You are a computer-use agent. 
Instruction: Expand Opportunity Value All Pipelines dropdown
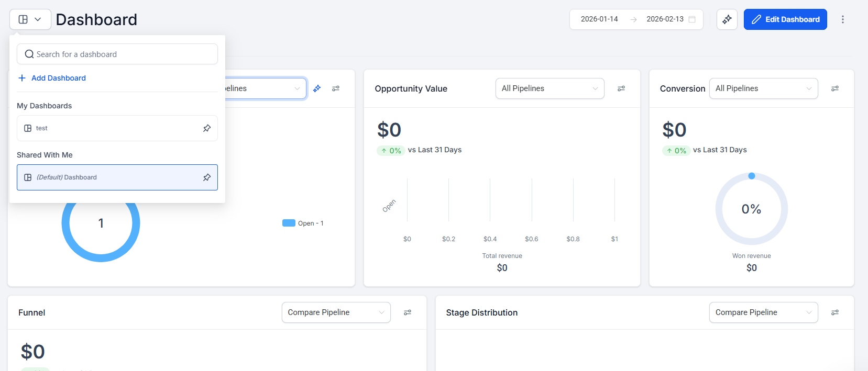550,88
